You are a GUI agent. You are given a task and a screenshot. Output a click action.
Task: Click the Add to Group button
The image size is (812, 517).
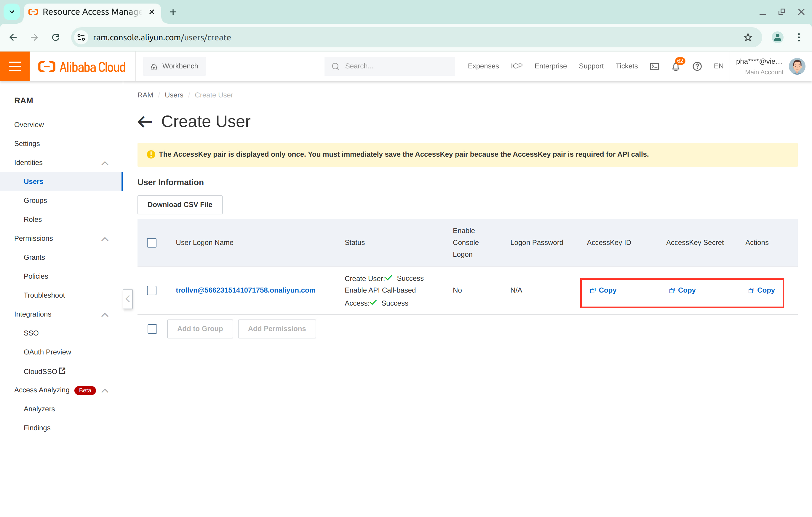point(200,329)
